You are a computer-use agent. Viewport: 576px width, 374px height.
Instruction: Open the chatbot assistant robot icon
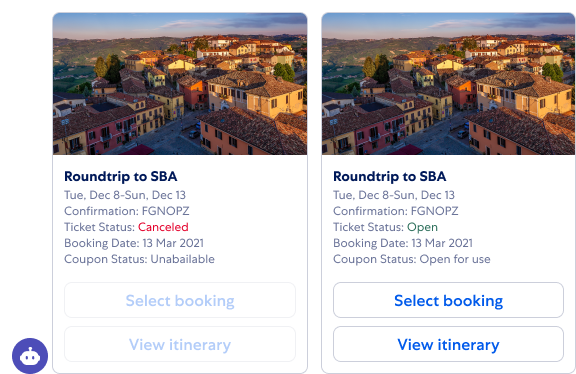pyautogui.click(x=30, y=356)
